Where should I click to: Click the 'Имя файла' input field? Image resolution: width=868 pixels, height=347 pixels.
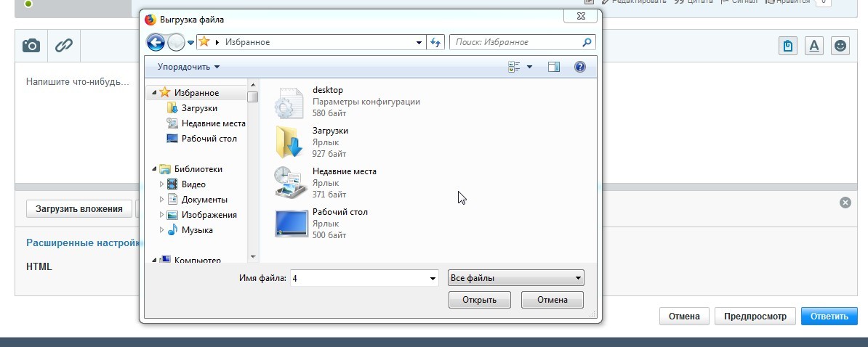[x=358, y=278]
